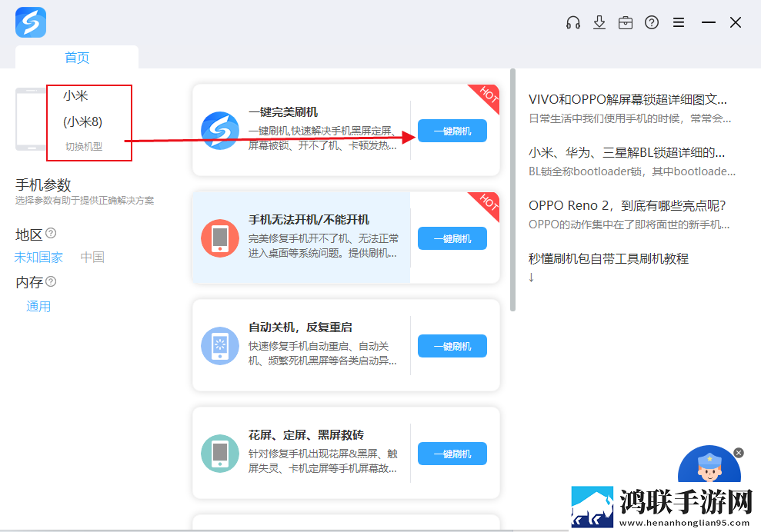Click the 一键完美刷机 app icon
The height and width of the screenshot is (532, 761).
[220, 131]
